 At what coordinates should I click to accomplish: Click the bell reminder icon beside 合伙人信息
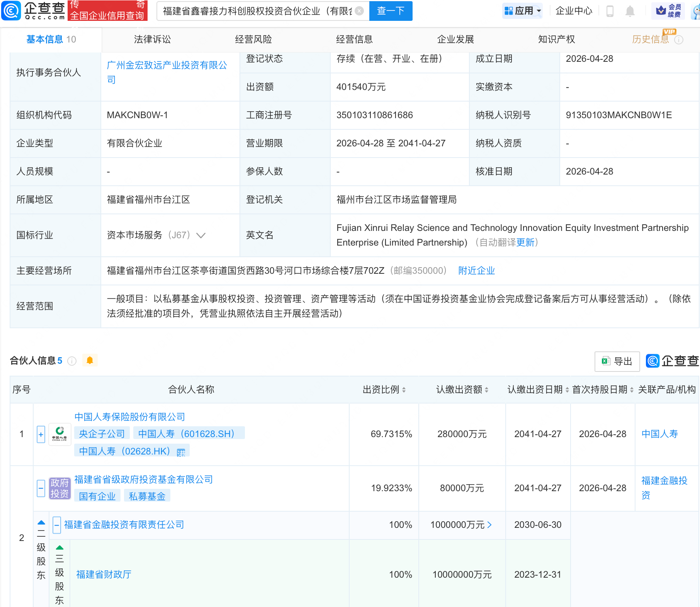click(90, 360)
